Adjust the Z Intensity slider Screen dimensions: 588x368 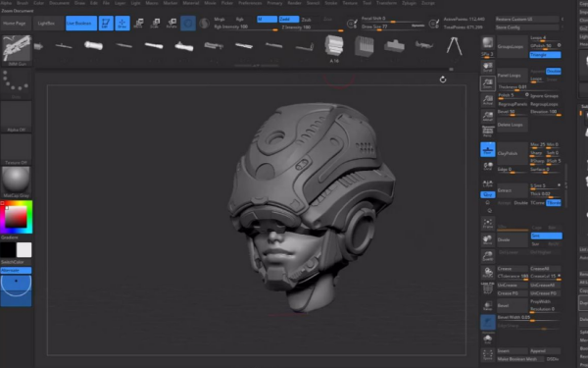coord(312,27)
